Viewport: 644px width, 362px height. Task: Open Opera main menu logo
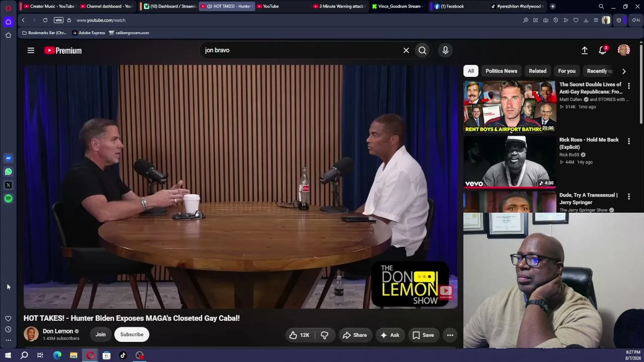tap(8, 8)
